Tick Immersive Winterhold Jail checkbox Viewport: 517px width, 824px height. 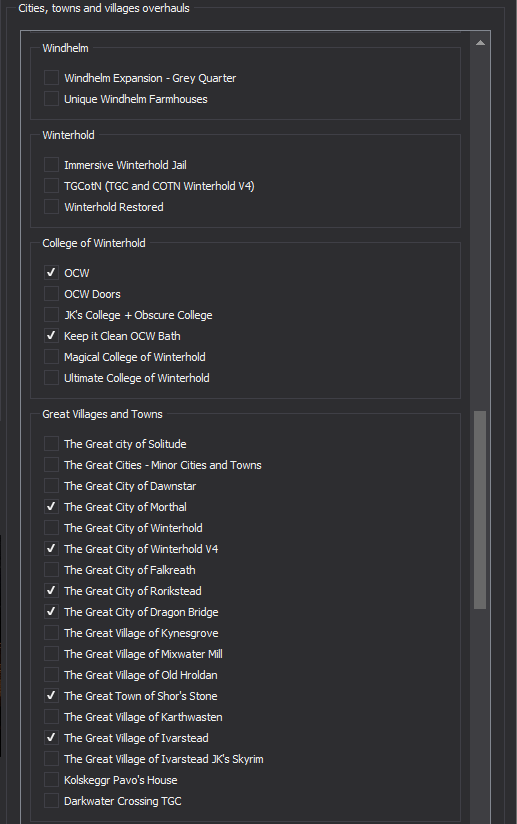point(51,165)
